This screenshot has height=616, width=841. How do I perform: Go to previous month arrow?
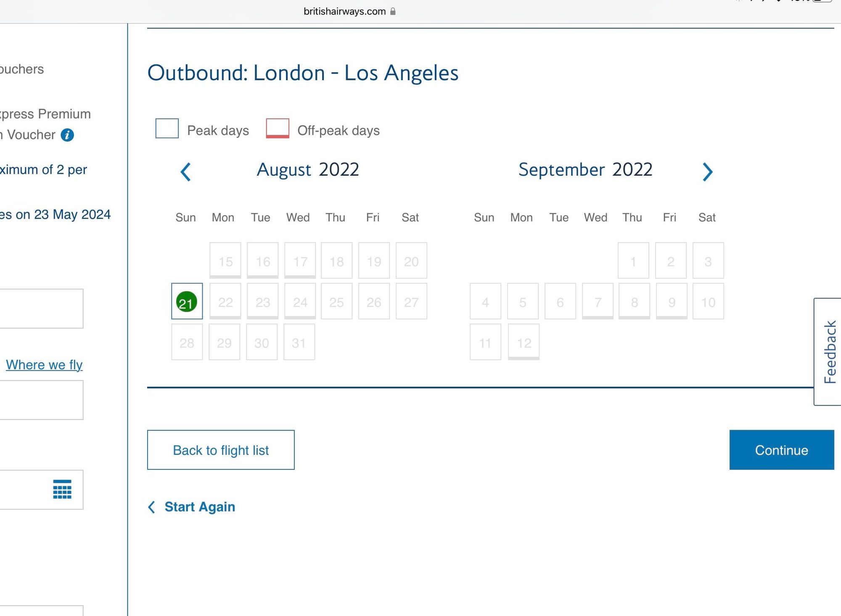[x=185, y=171]
